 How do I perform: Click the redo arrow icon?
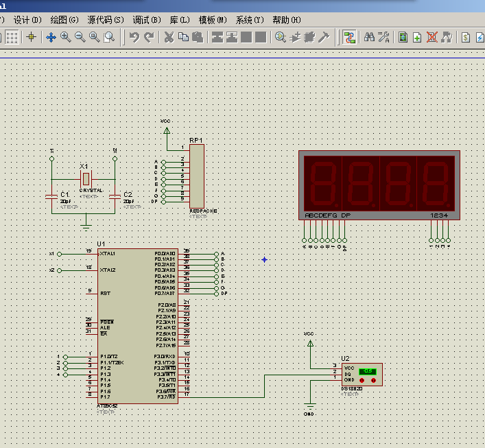point(149,37)
